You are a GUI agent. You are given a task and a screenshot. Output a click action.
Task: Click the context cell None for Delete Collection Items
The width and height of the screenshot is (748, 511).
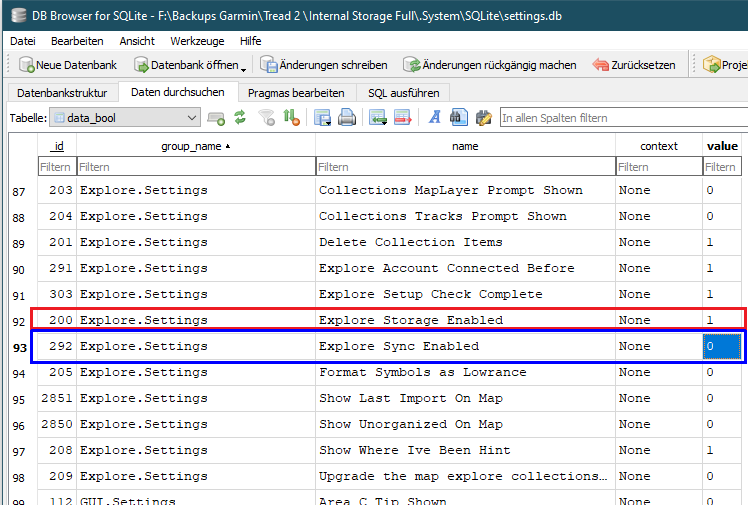coord(659,242)
